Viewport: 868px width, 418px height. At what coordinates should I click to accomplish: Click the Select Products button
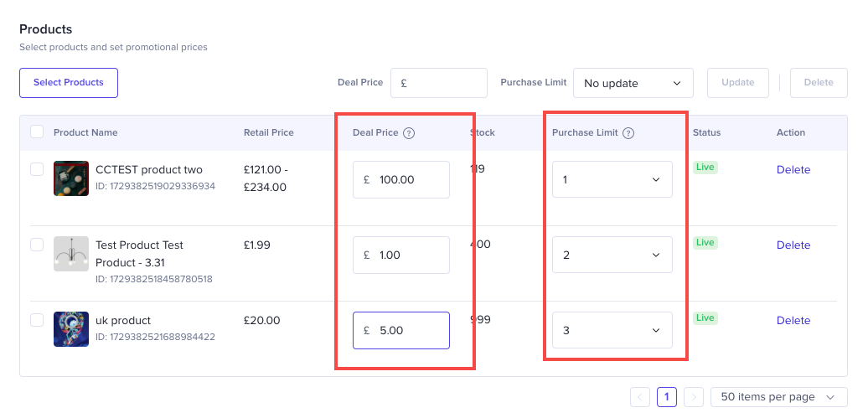click(x=69, y=83)
